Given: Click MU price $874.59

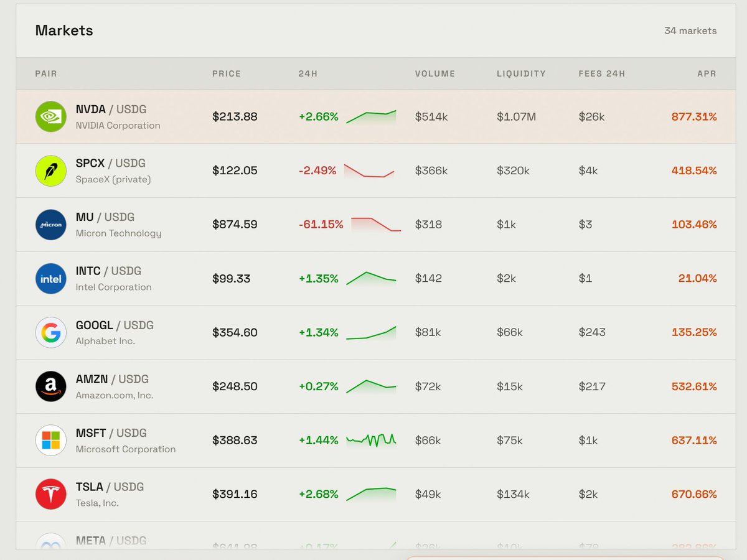Looking at the screenshot, I should (235, 224).
